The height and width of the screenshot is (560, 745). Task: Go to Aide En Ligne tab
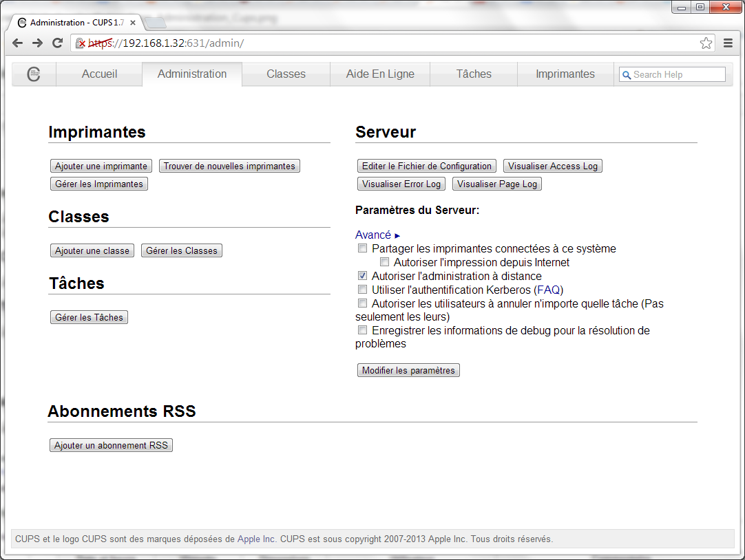point(380,74)
